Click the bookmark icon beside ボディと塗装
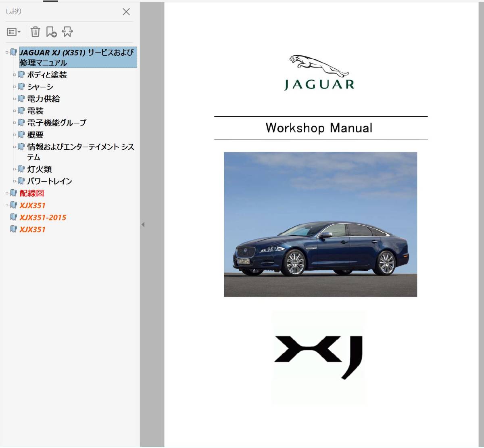This screenshot has height=448, width=484. pyautogui.click(x=21, y=75)
